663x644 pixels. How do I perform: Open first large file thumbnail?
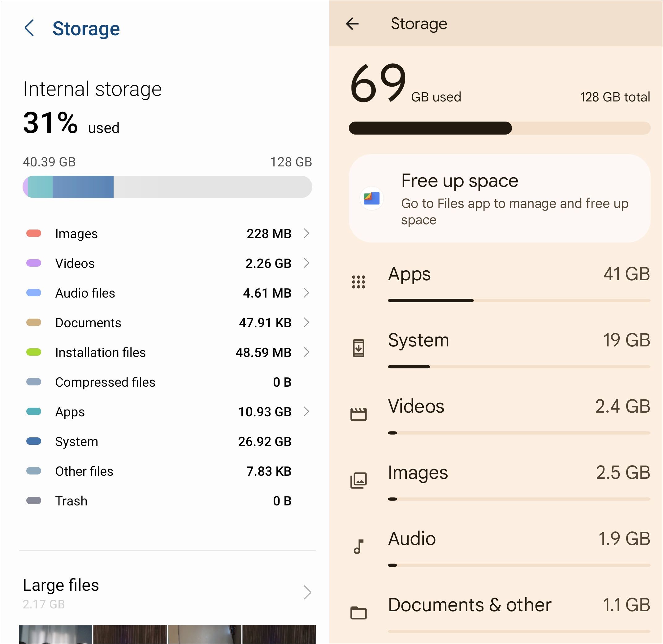tap(55, 634)
